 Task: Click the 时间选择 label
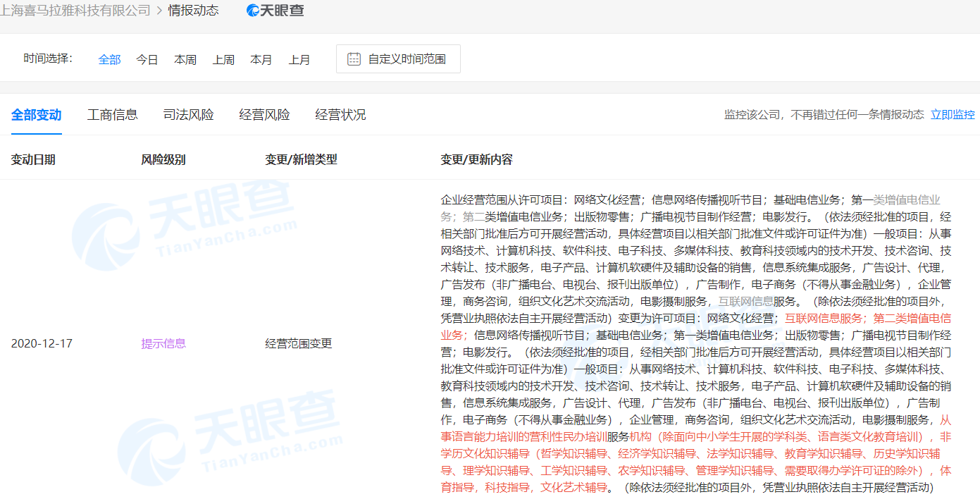(48, 59)
